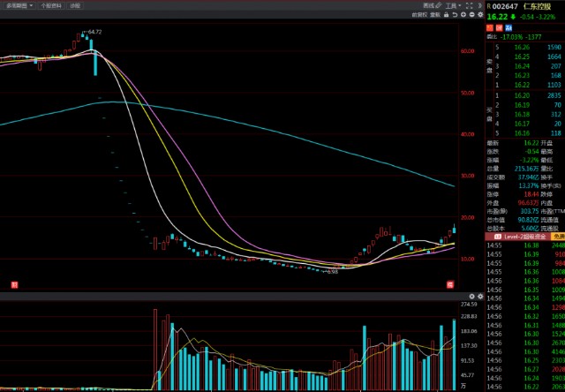The height and width of the screenshot is (392, 565).
Task: Click the 64.72 peak price label
Action: pyautogui.click(x=94, y=32)
